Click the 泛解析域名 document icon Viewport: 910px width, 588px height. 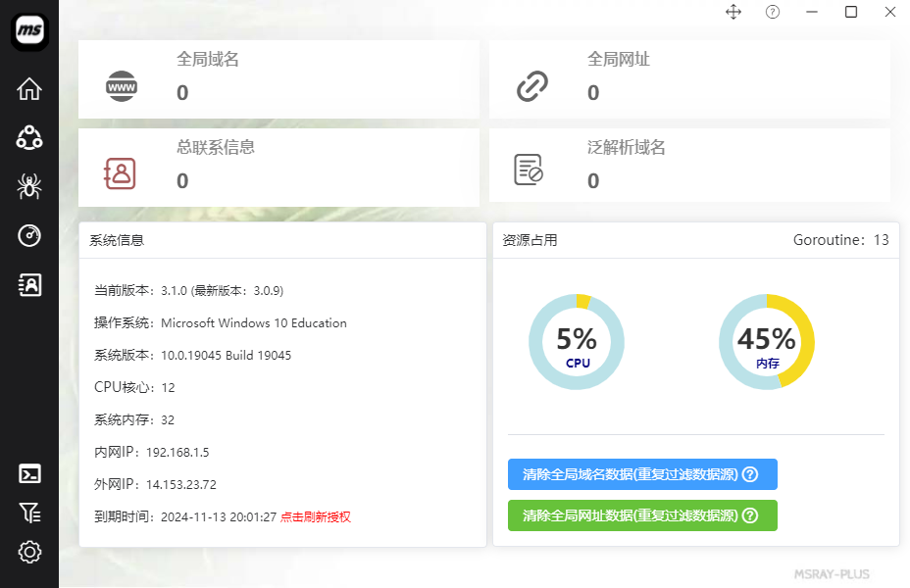coord(529,170)
